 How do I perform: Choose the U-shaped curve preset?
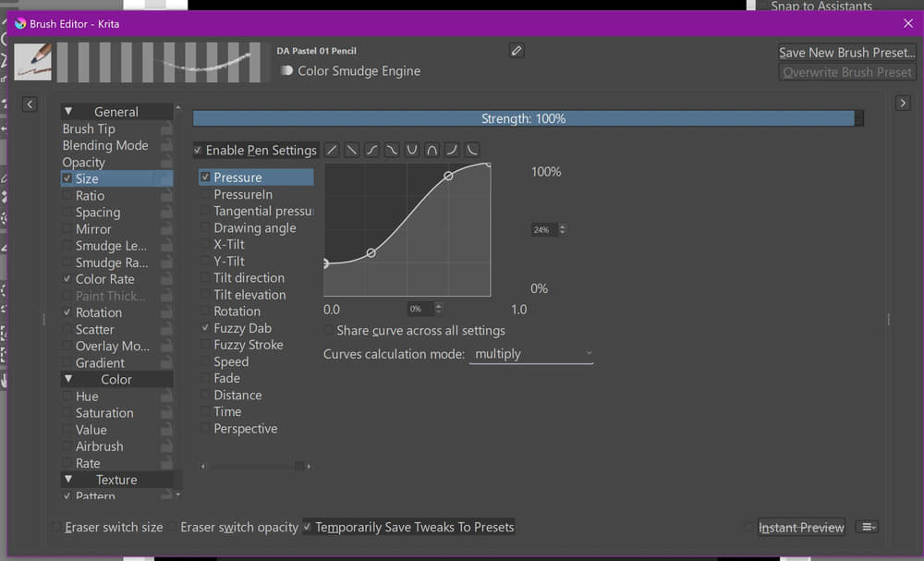[412, 150]
